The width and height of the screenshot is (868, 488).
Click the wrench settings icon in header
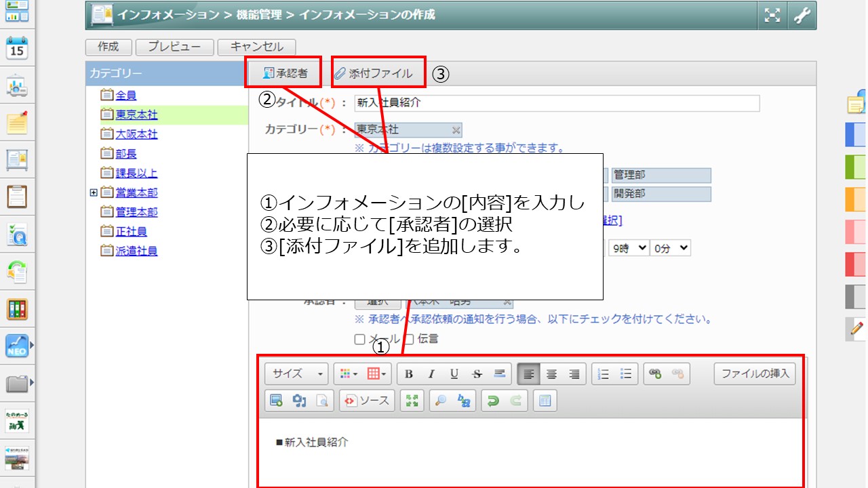tap(802, 16)
